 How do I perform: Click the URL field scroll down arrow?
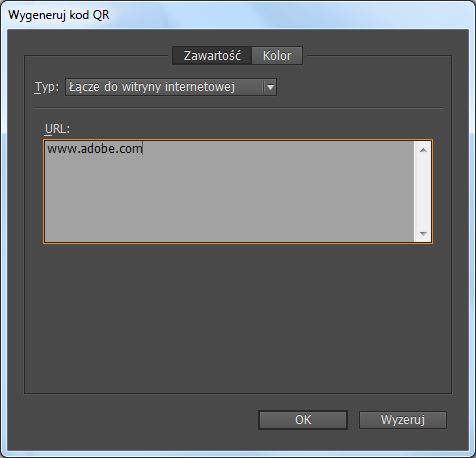423,233
